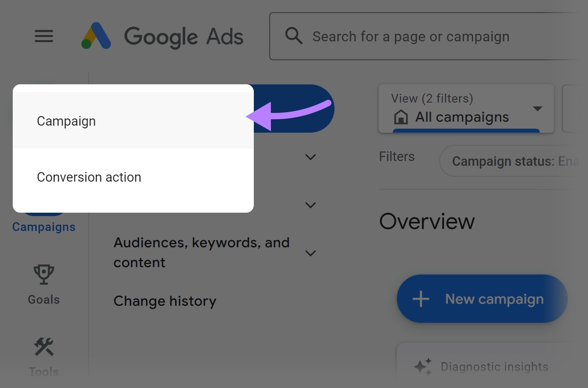Click the Diagnostic insights sparkle icon
The width and height of the screenshot is (588, 388).
tap(423, 366)
